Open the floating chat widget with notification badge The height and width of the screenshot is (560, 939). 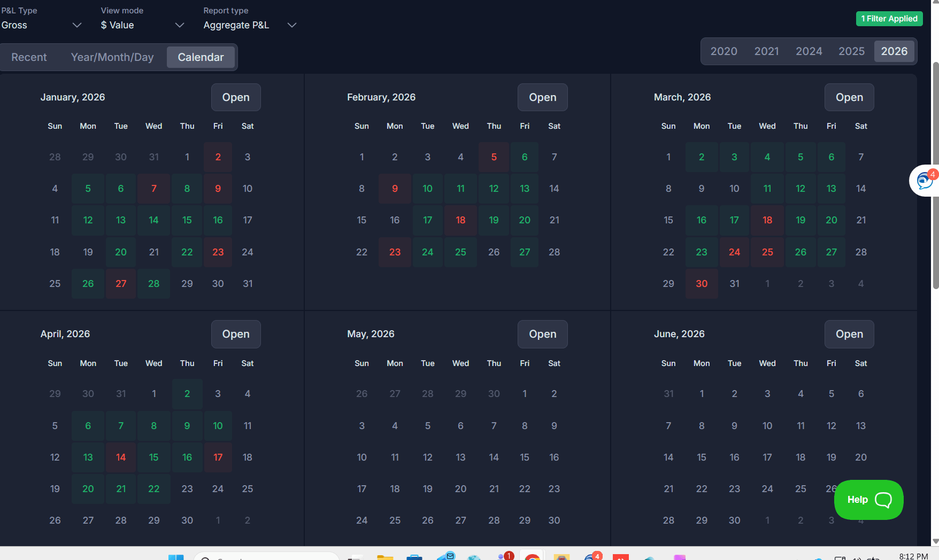click(x=925, y=181)
